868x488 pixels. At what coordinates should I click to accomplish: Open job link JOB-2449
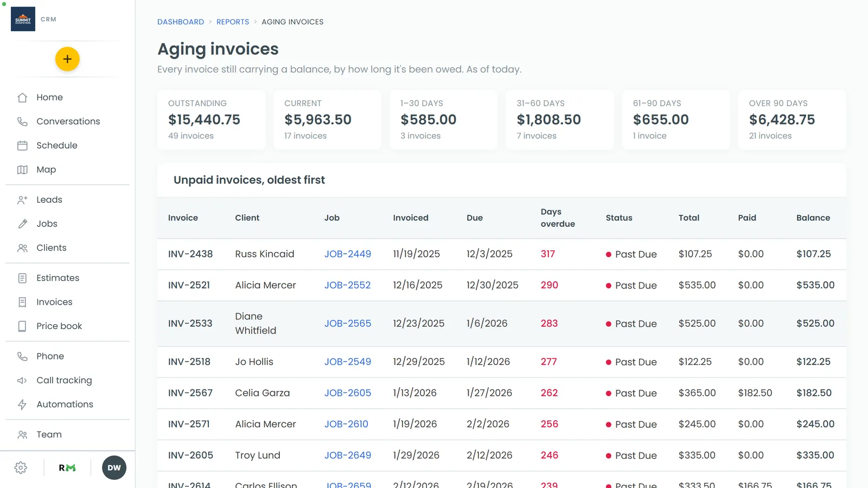(348, 254)
